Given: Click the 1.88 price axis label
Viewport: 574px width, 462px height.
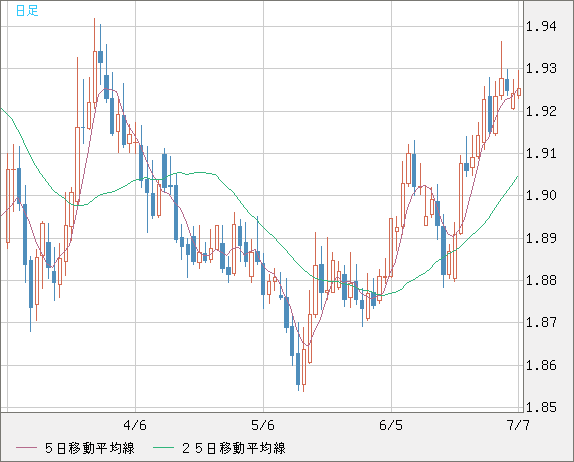Looking at the screenshot, I should pyautogui.click(x=541, y=280).
